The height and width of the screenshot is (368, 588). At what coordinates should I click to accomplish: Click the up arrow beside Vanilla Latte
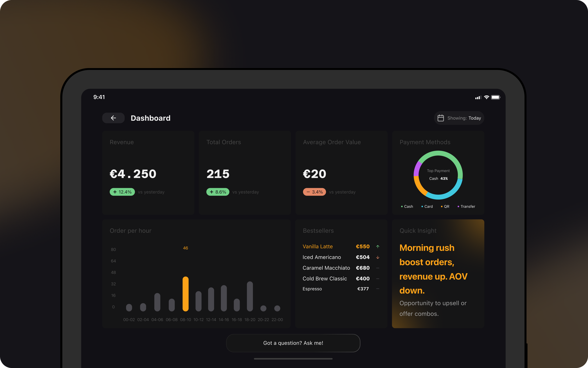(x=378, y=247)
